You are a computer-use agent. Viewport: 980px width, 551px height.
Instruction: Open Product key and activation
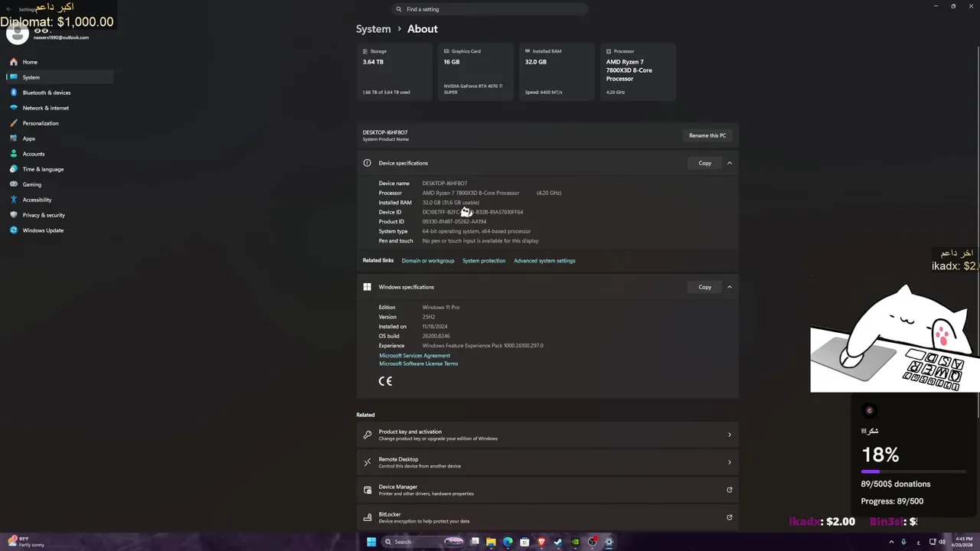[547, 435]
